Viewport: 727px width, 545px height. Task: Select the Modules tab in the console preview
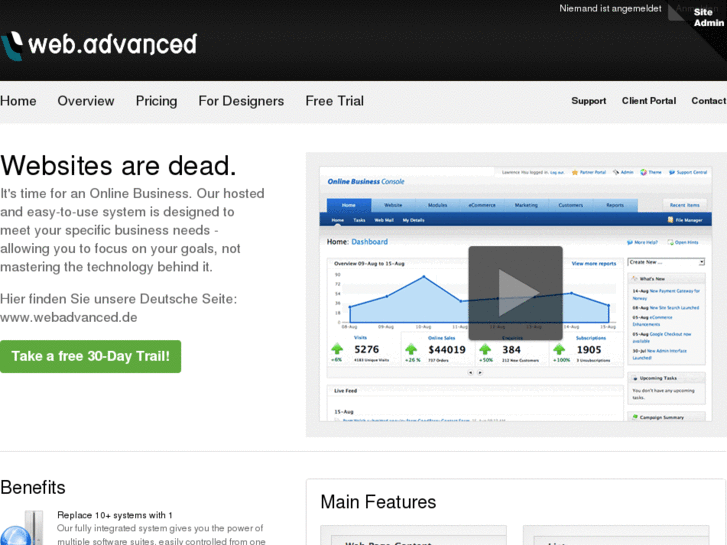coord(437,205)
